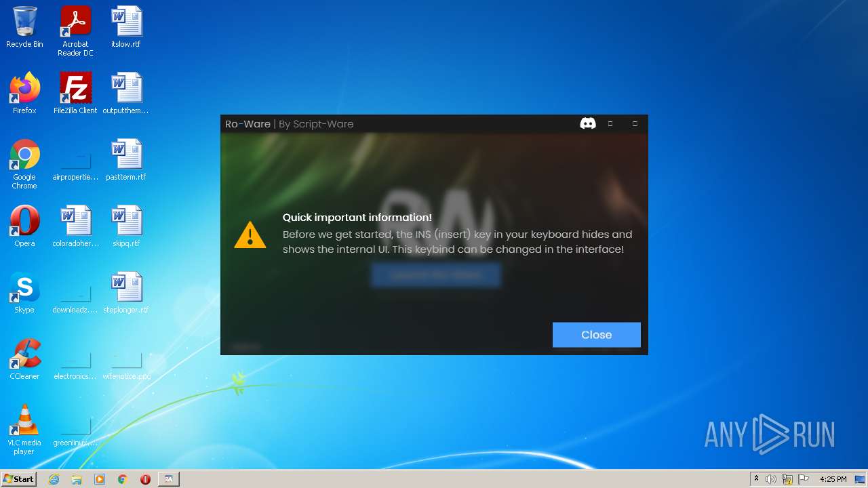Open skipq.rtf document

point(126,226)
